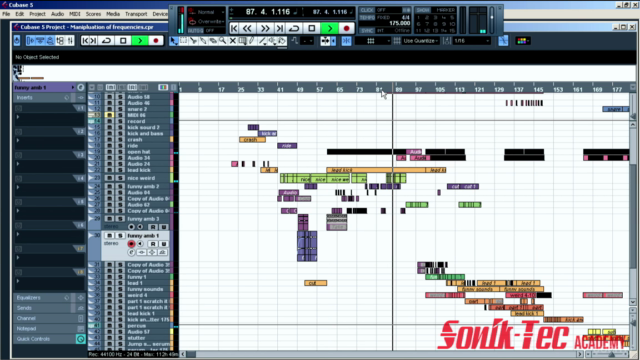This screenshot has height=360, width=640.
Task: Click green Play in project window toolbar
Action: pyautogui.click(x=140, y=41)
